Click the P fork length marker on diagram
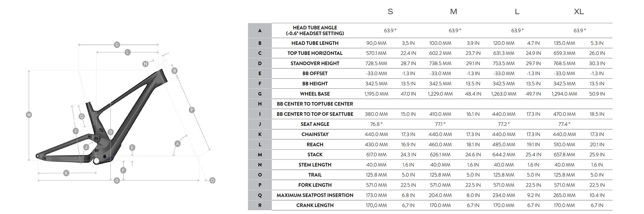The width and height of the screenshot is (644, 214). [x=192, y=110]
